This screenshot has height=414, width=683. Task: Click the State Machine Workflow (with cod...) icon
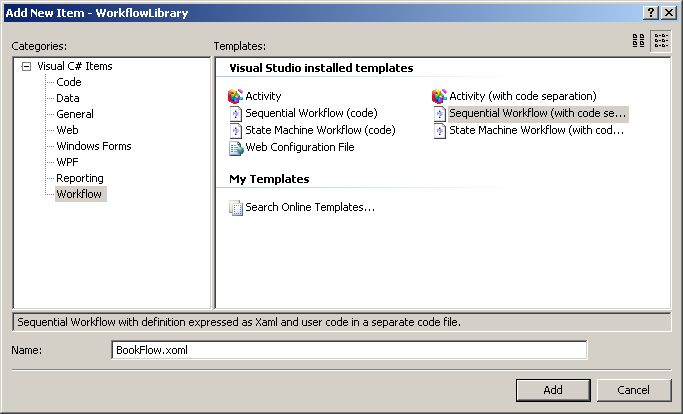pyautogui.click(x=440, y=131)
